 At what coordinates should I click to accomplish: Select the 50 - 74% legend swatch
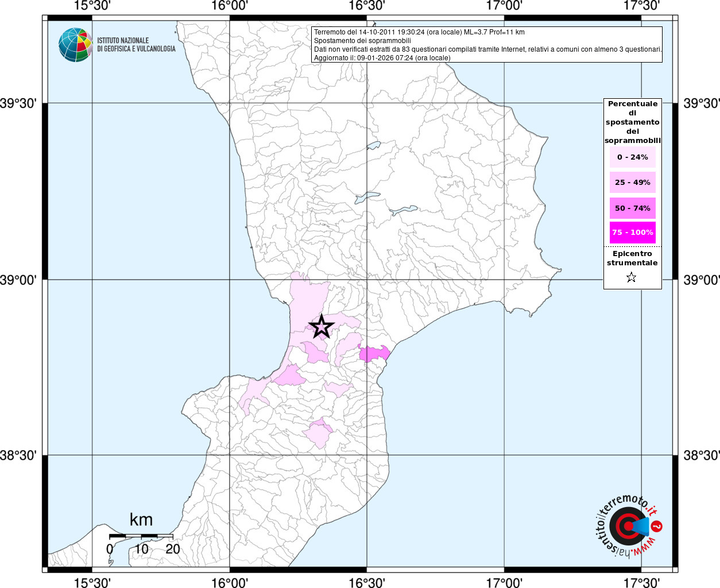(x=633, y=208)
